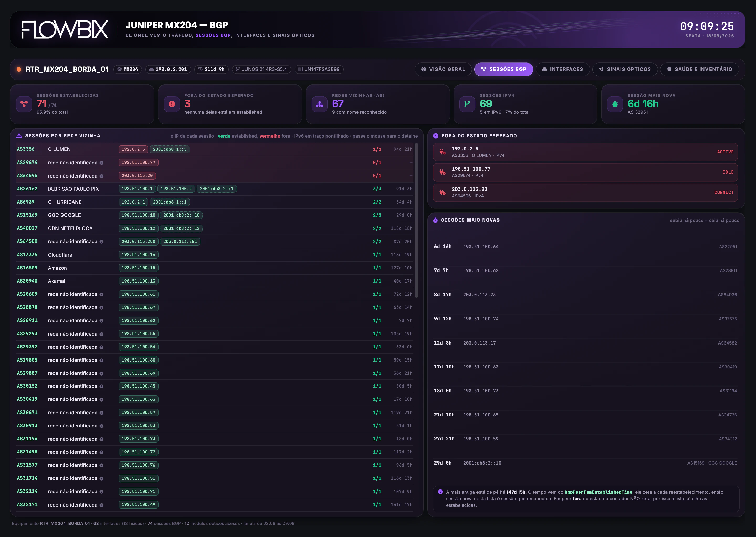Click the 2001:db8:1::5 IPv6 chip for AS3356
The image size is (756, 537).
coord(170,149)
